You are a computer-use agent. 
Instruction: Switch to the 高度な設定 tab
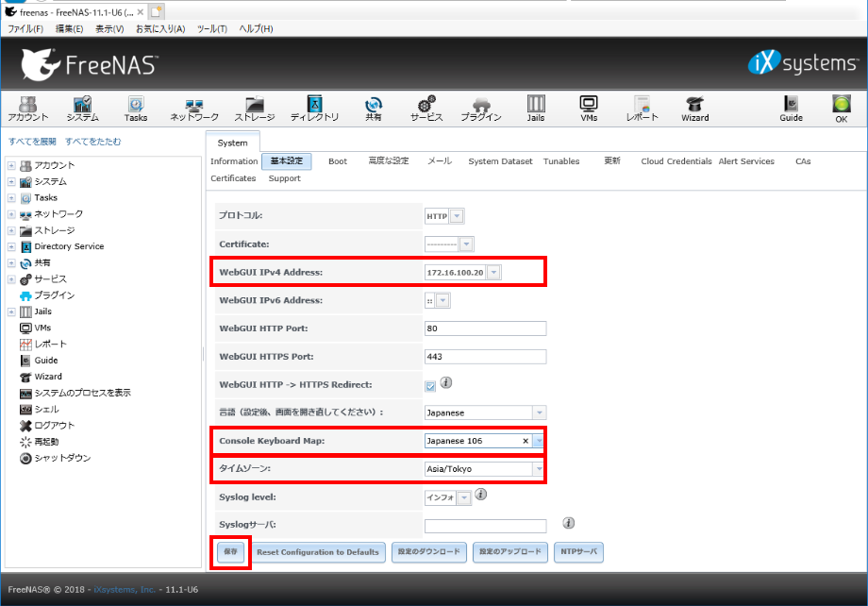tap(389, 161)
